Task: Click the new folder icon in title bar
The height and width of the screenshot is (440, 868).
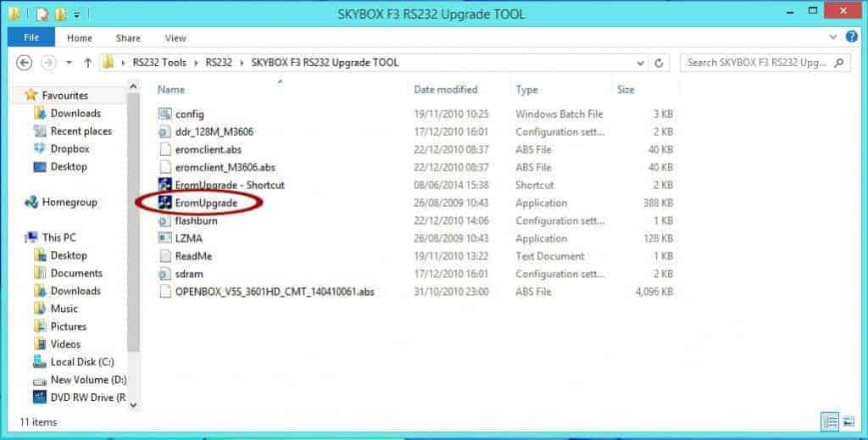Action: pos(60,14)
